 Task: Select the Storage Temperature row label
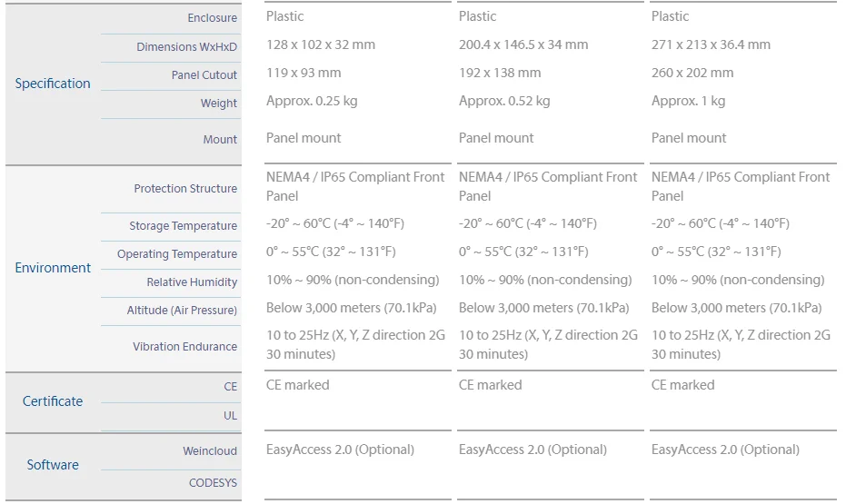click(x=183, y=226)
